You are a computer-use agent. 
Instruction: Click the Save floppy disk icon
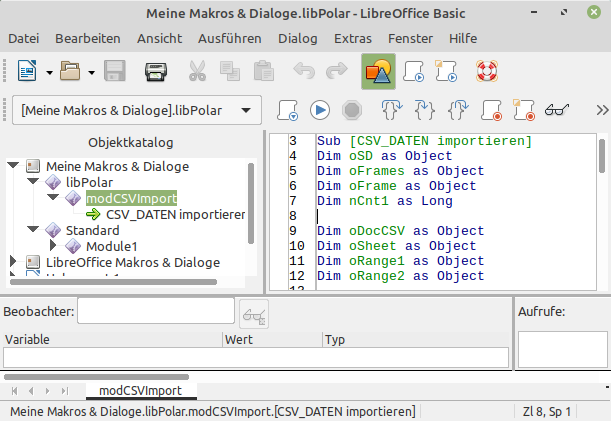point(115,71)
